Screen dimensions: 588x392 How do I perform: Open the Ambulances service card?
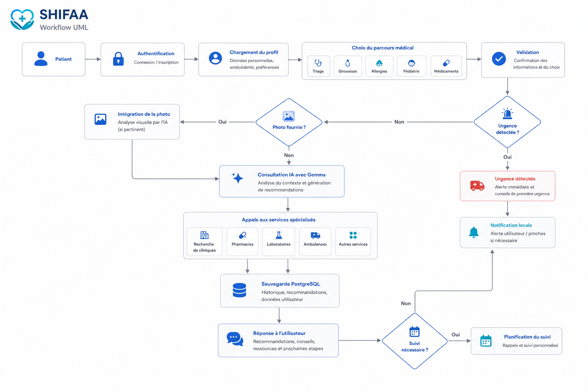click(315, 242)
